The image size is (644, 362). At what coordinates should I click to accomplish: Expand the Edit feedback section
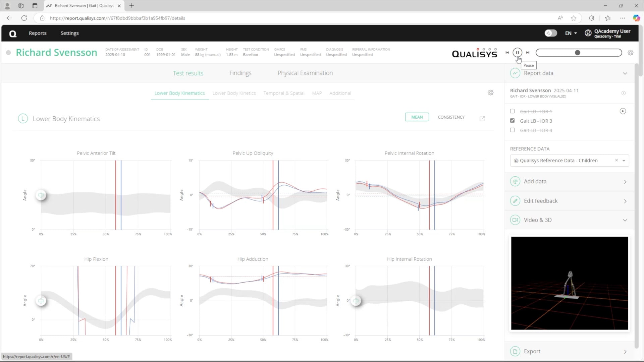pos(625,201)
